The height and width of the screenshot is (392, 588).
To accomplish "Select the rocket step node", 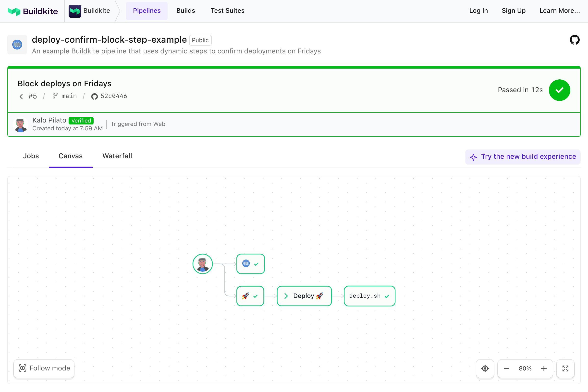I will click(x=250, y=296).
